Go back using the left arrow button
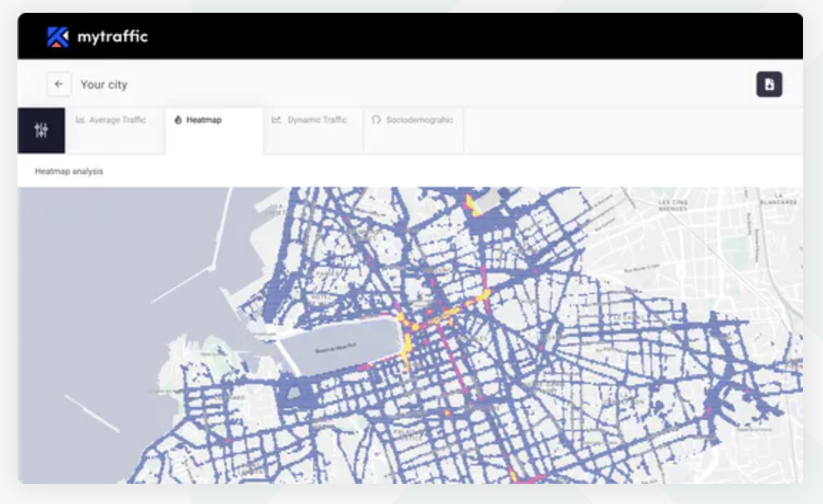The height and width of the screenshot is (504, 823). tap(59, 84)
